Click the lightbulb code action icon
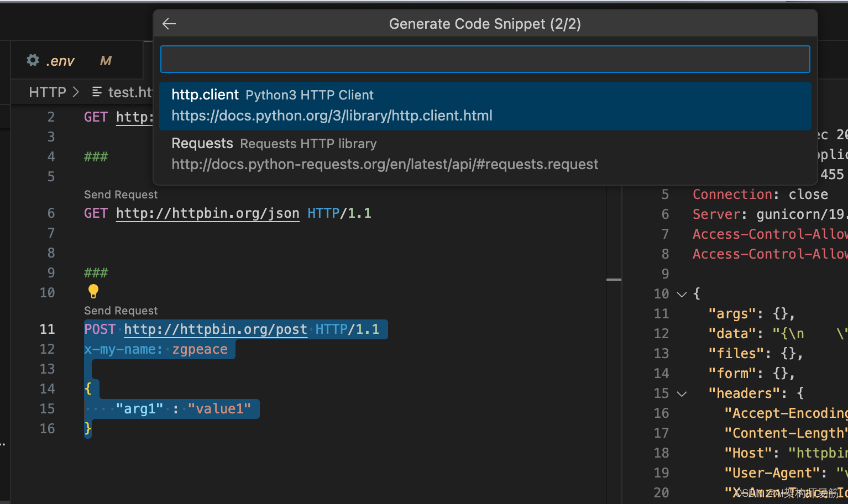 [x=93, y=291]
